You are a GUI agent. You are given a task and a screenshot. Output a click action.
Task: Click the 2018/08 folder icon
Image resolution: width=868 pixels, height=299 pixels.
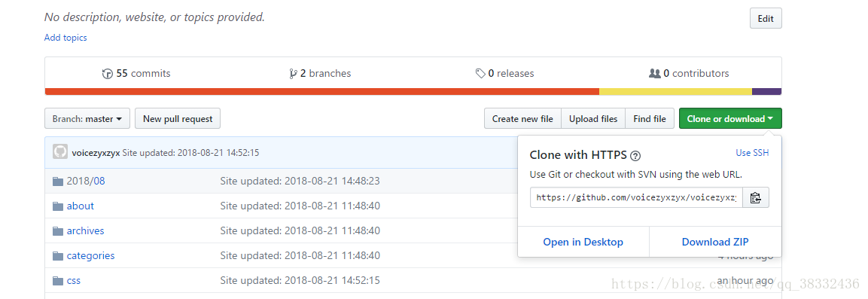click(x=58, y=181)
